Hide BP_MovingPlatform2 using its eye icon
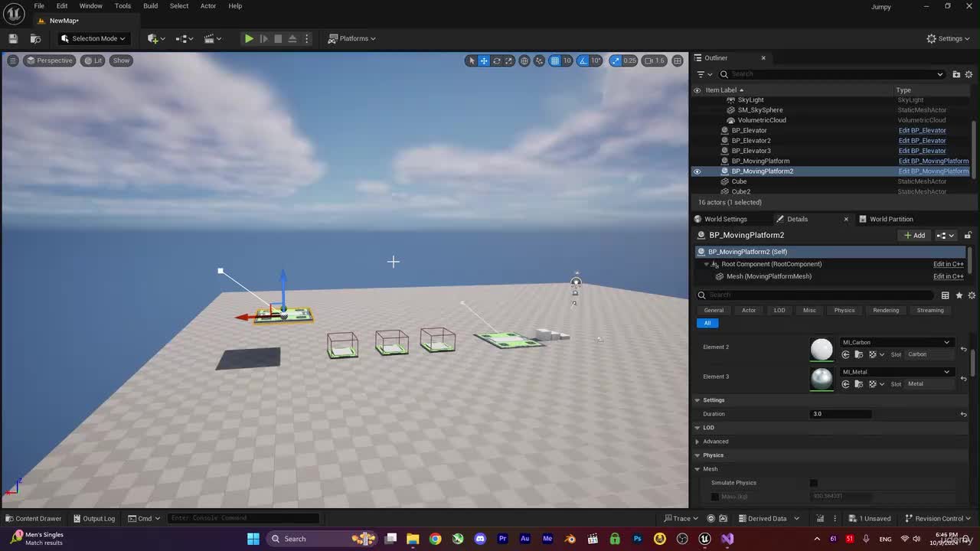980x551 pixels. [x=697, y=171]
